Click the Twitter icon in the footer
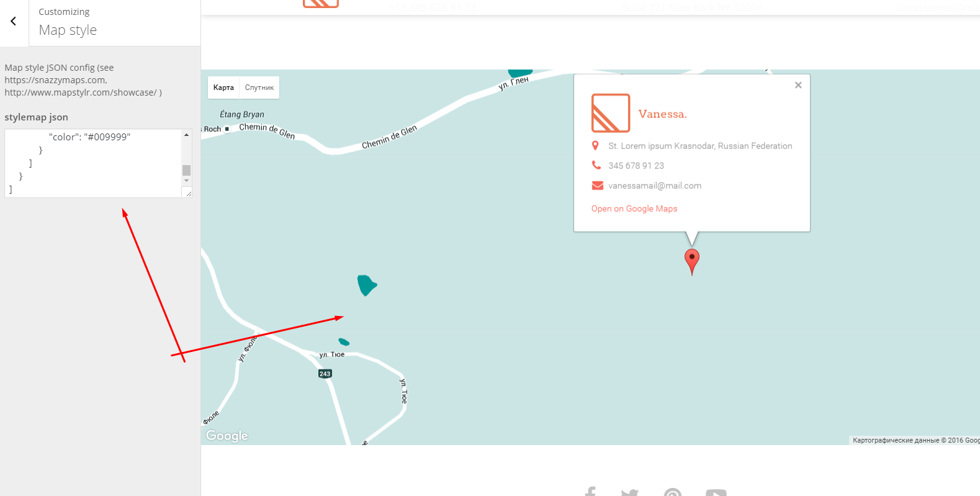Image resolution: width=980 pixels, height=496 pixels. (629, 492)
